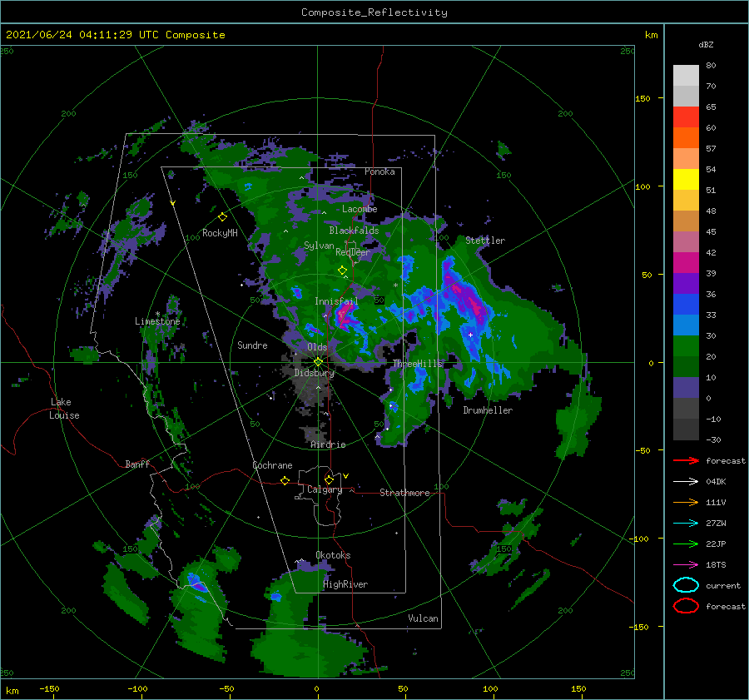Click the 65 dBZ red color swatch
749x700 pixels.
686,117
